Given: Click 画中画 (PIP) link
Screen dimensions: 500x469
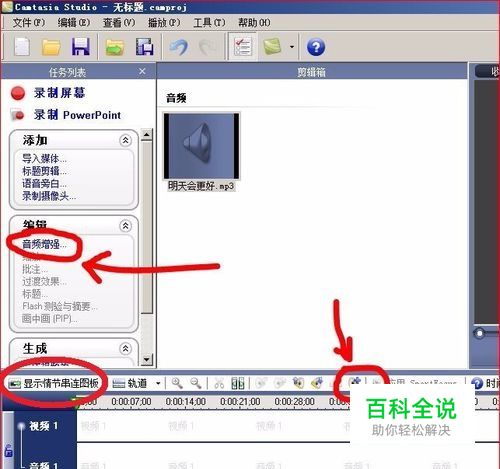Looking at the screenshot, I should point(50,319).
